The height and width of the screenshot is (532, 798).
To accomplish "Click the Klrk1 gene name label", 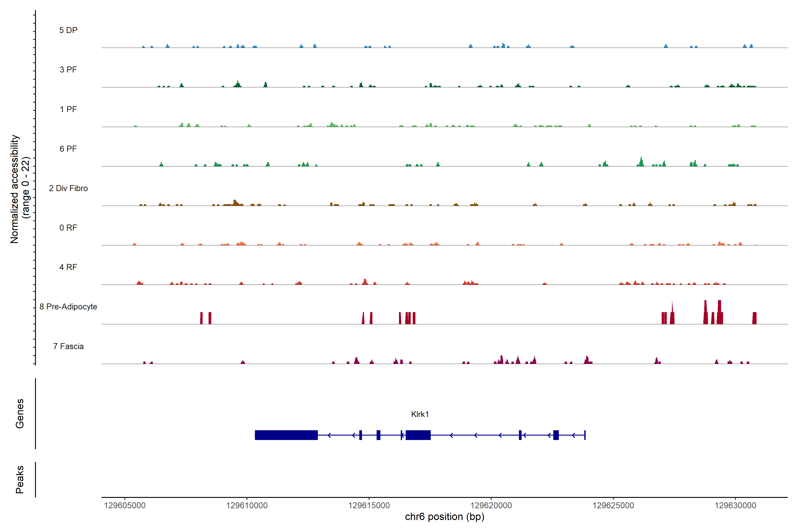I will (x=420, y=414).
